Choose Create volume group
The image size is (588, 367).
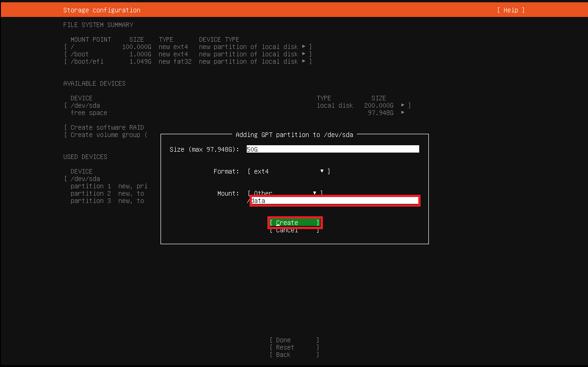point(105,135)
